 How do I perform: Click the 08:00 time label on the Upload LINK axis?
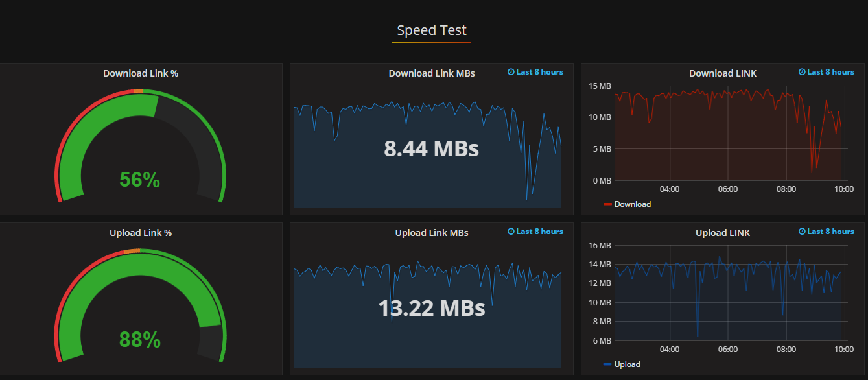[x=786, y=350]
